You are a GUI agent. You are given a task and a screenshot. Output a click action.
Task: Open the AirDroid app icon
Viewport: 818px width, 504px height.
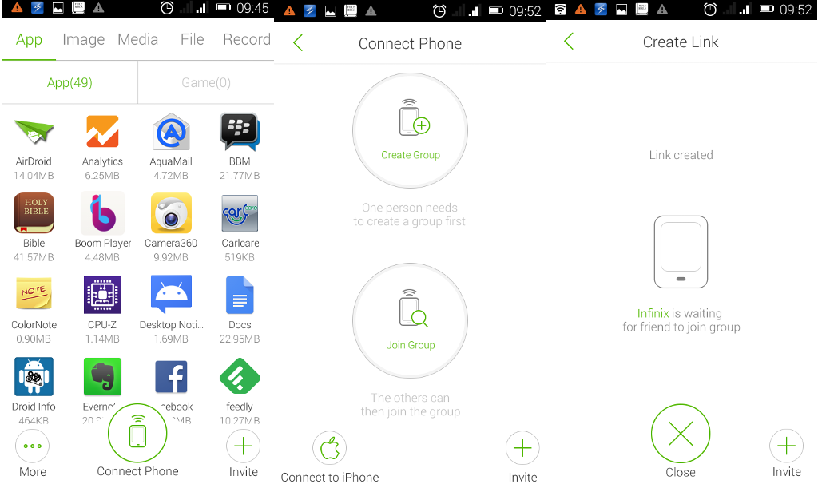point(34,132)
